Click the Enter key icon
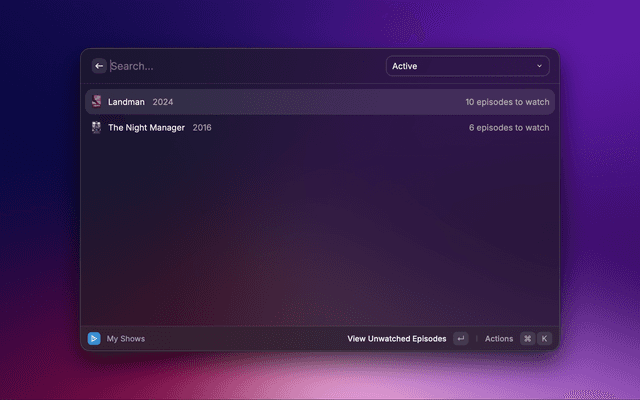 coord(460,339)
